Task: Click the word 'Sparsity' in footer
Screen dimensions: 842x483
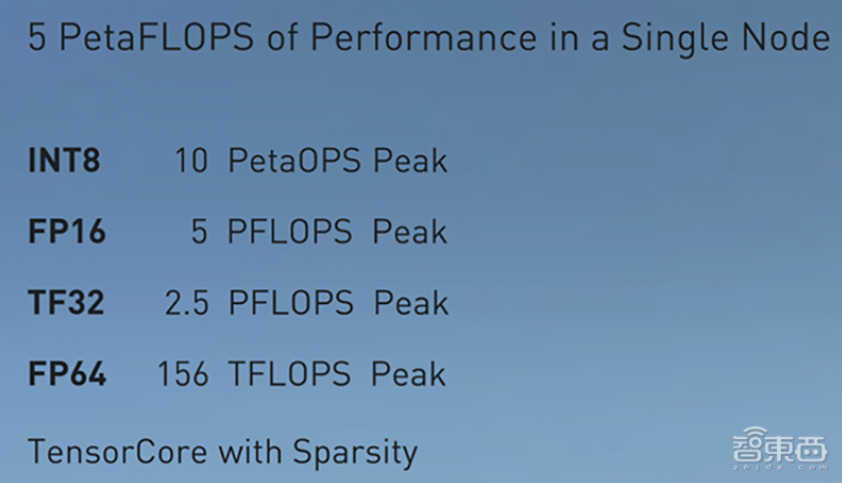Action: click(355, 452)
